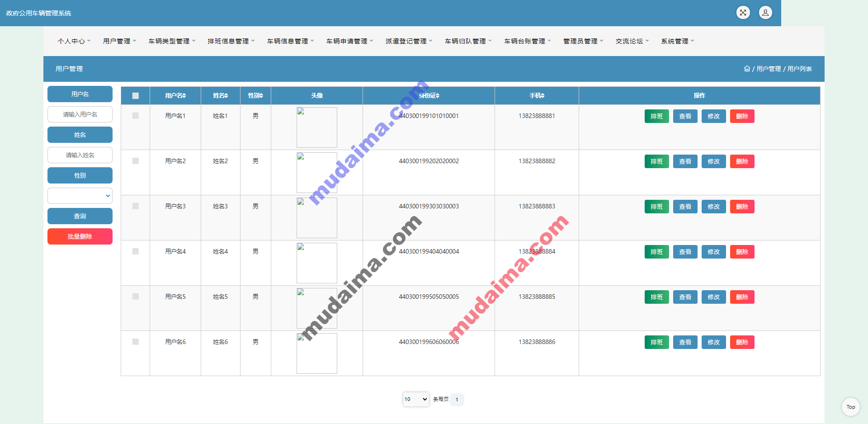
Task: Click 用户列表 link in breadcrumb
Action: [799, 69]
